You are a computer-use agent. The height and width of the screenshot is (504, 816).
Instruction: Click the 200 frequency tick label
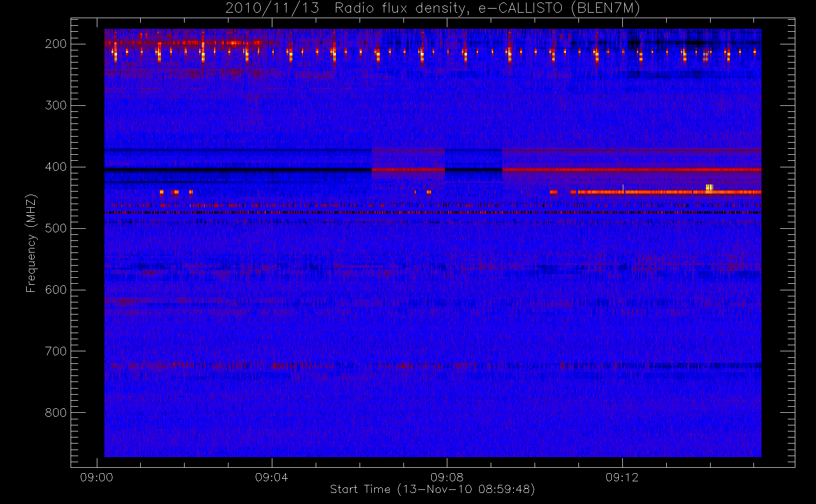[x=56, y=44]
